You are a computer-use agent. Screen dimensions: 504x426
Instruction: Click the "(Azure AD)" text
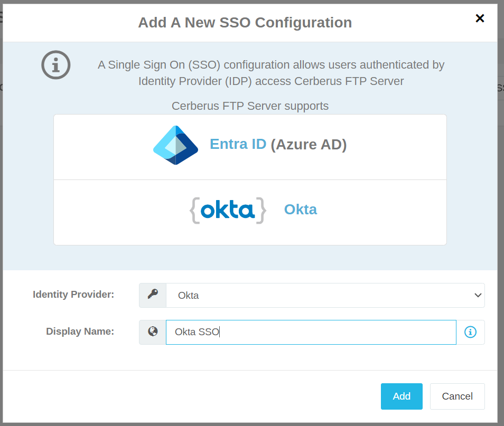[309, 144]
